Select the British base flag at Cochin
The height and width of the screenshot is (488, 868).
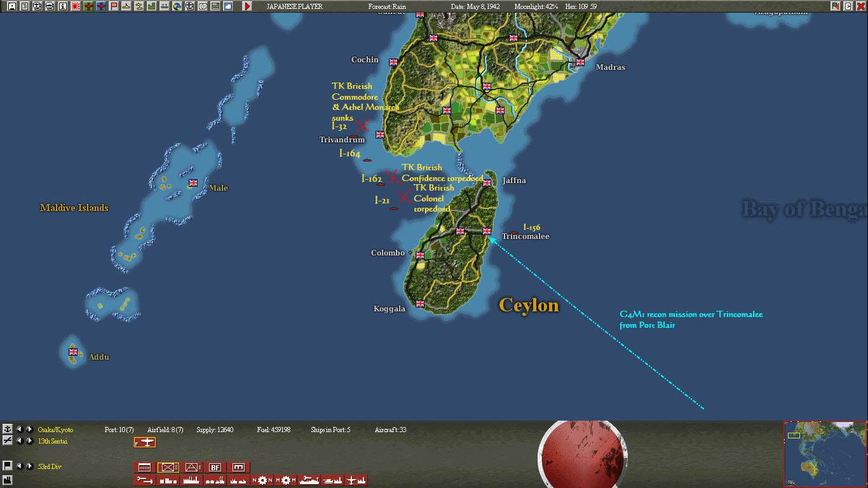click(393, 62)
